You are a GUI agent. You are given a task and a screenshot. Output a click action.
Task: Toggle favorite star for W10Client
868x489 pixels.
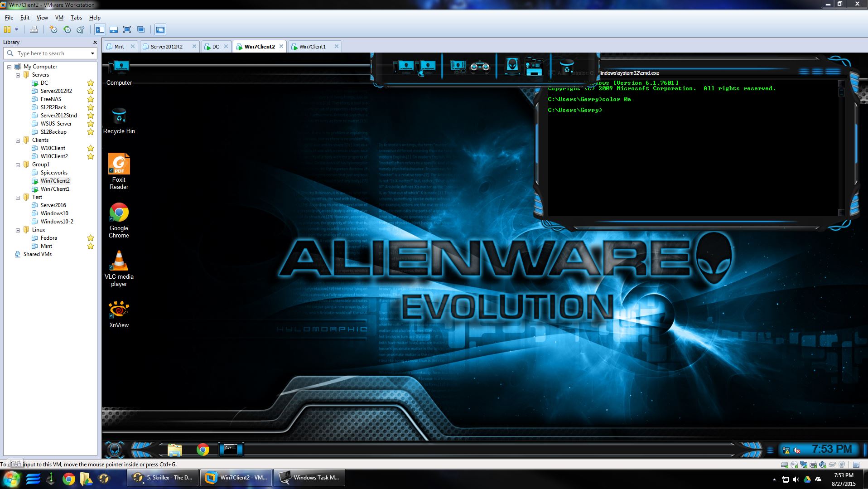pos(91,148)
